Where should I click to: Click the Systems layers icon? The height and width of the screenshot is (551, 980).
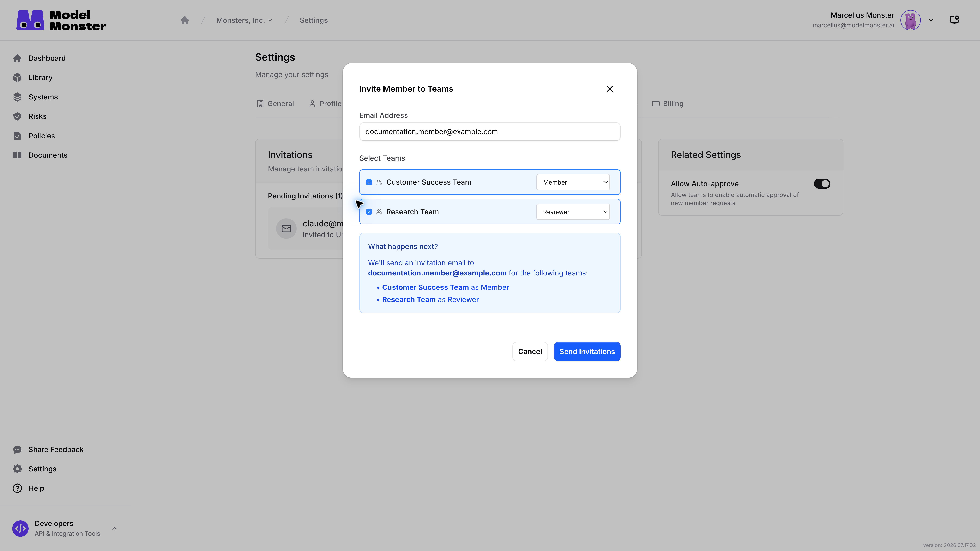(18, 97)
